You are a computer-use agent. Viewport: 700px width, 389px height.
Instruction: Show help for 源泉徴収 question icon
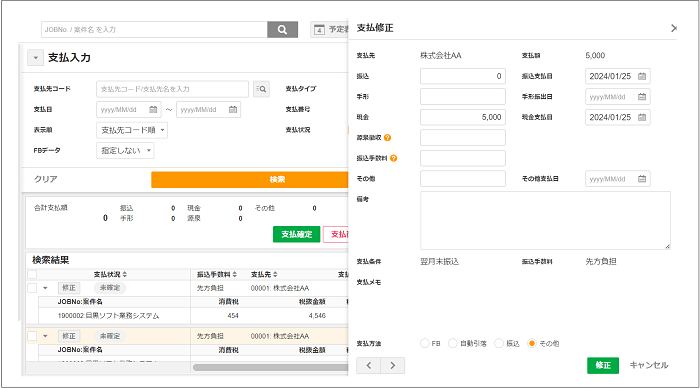point(388,138)
